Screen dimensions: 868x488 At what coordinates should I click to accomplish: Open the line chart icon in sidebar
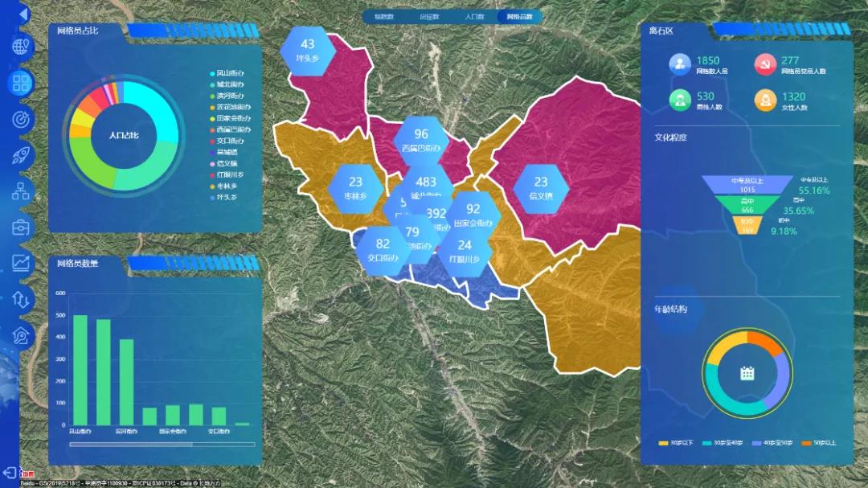22,263
